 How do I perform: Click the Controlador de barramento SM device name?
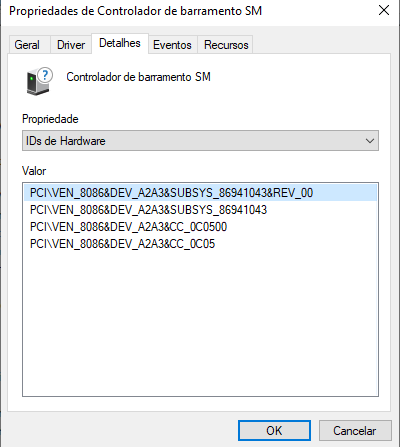(138, 77)
